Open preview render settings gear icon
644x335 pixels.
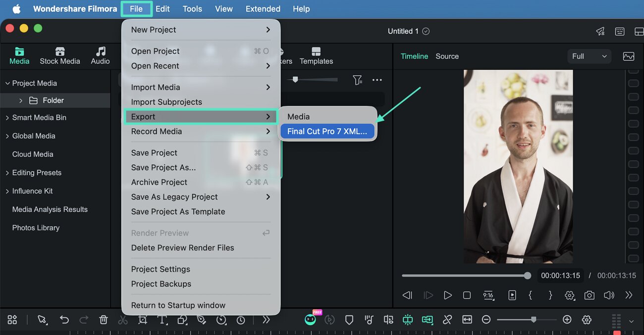[570, 295]
